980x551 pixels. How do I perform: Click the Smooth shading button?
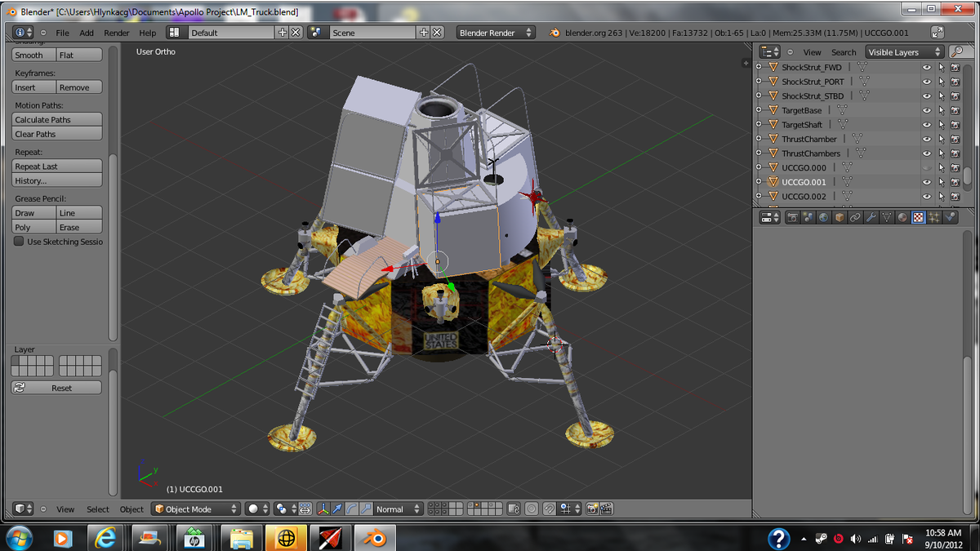(33, 55)
